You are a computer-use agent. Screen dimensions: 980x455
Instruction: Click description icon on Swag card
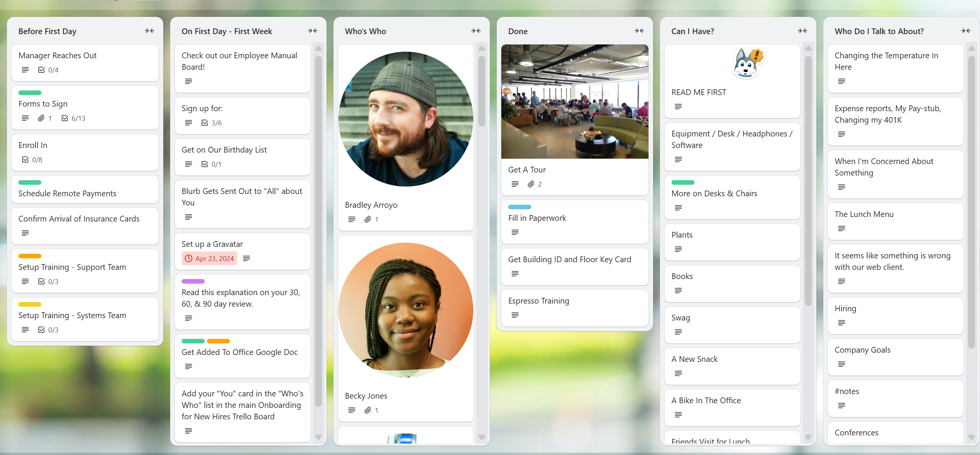[678, 332]
